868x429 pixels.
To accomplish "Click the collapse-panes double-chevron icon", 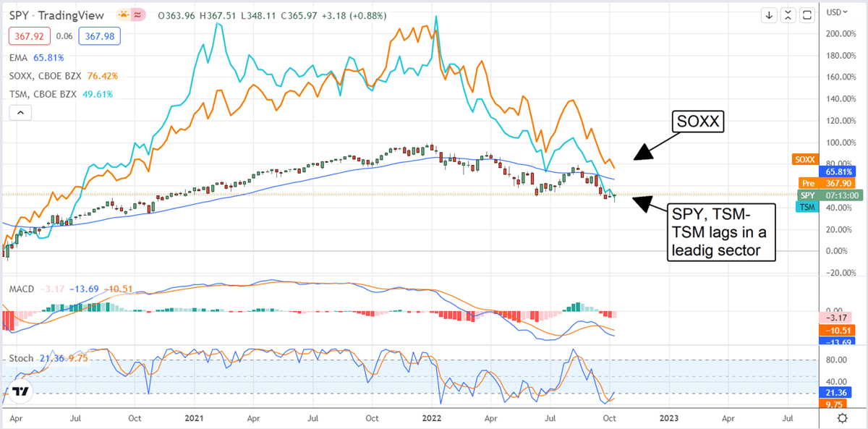I will coord(788,14).
